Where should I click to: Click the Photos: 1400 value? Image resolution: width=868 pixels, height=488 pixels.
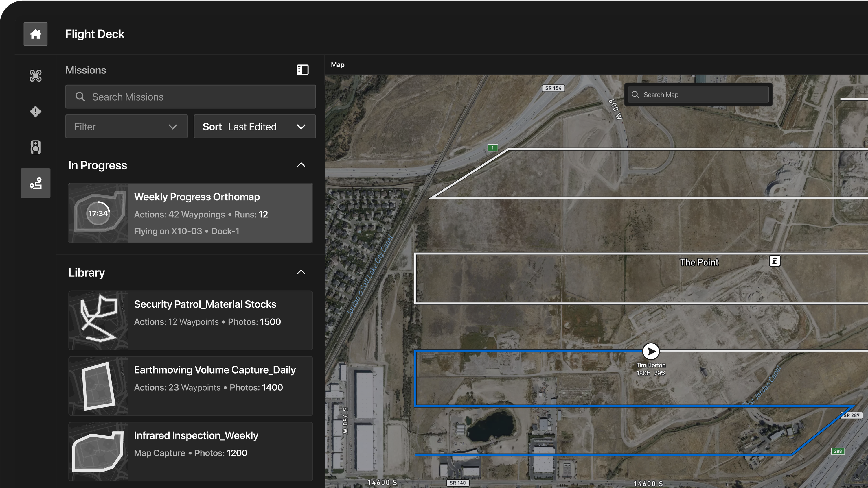[x=256, y=388]
